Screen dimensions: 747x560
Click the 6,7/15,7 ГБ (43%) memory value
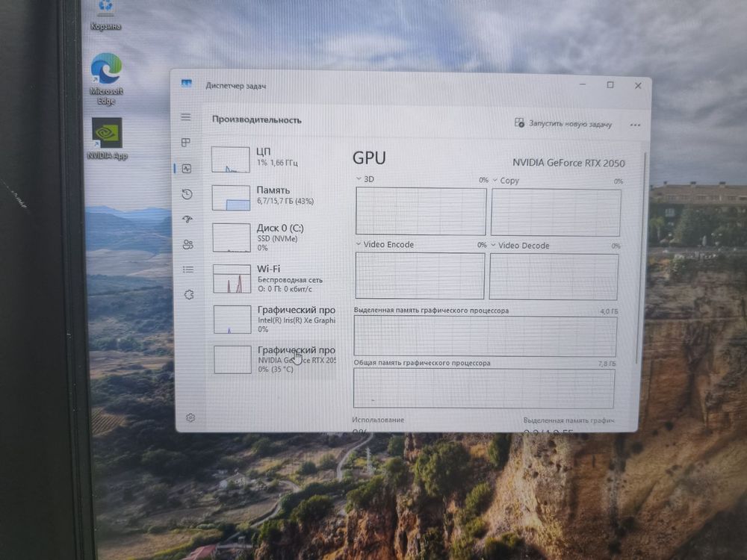tap(285, 202)
